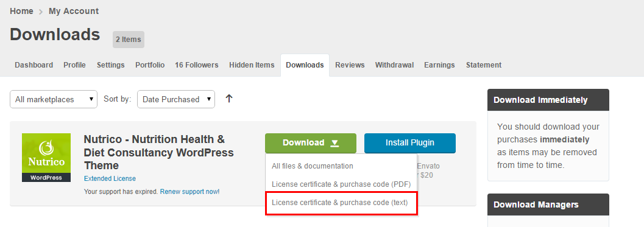Click the Nutrico WordPress theme thumbnail
The image size is (644, 227).
pyautogui.click(x=46, y=158)
